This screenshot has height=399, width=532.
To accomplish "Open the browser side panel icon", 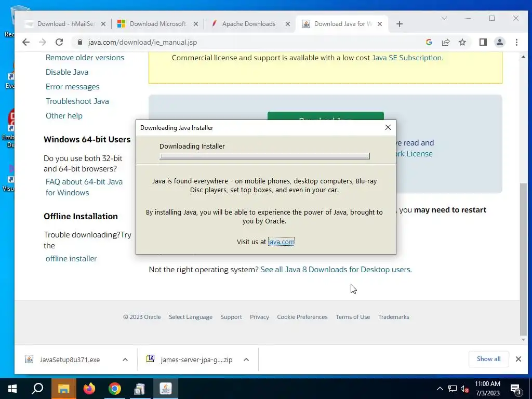I will pyautogui.click(x=483, y=42).
